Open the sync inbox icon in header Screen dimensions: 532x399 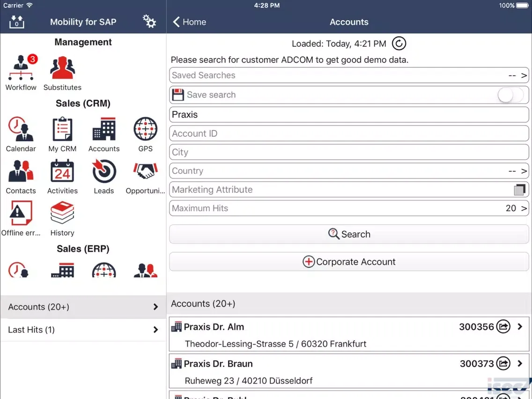point(17,22)
